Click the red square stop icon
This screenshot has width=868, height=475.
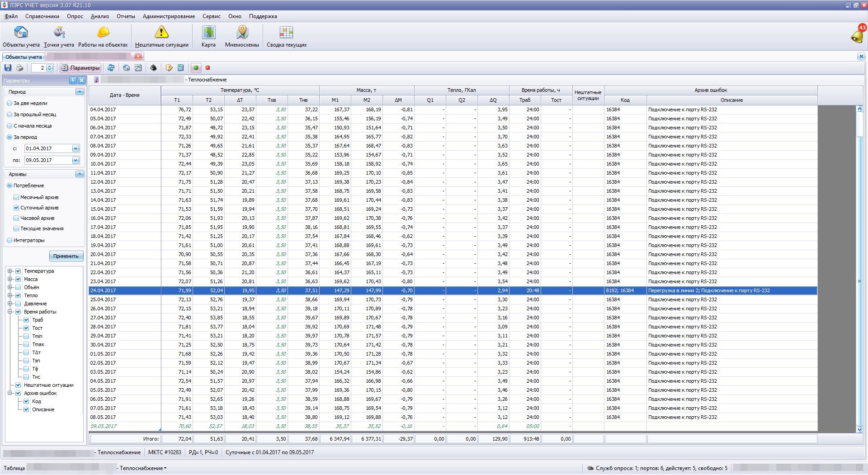pyautogui.click(x=208, y=68)
